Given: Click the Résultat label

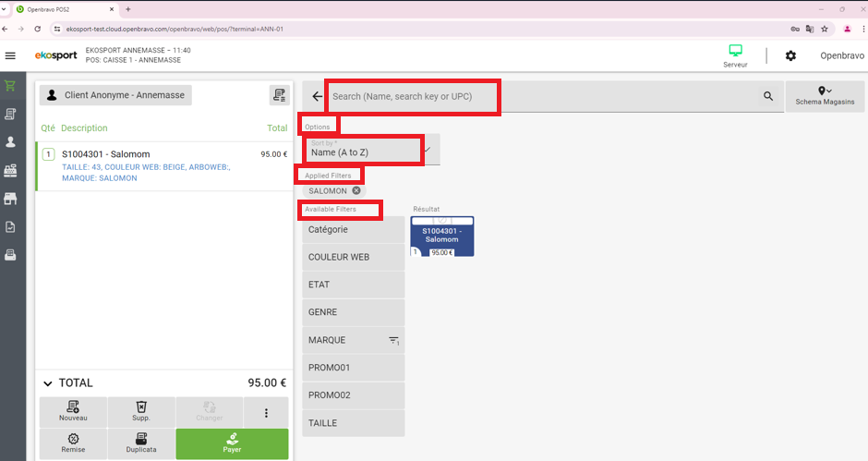Looking at the screenshot, I should click(427, 209).
